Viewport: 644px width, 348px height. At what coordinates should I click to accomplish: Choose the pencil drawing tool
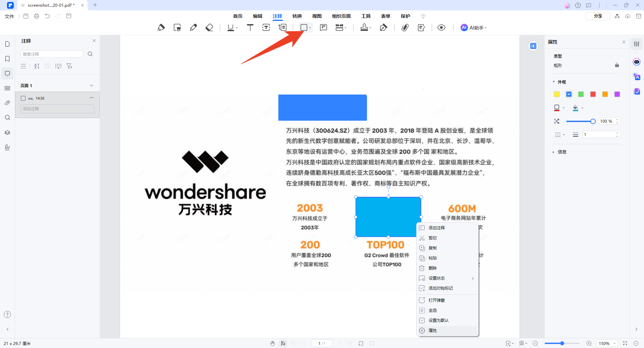pos(193,27)
